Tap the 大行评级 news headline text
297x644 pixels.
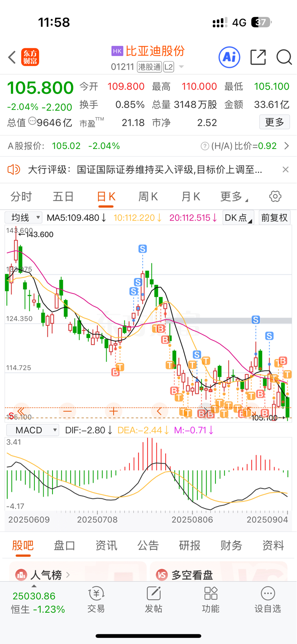click(145, 169)
